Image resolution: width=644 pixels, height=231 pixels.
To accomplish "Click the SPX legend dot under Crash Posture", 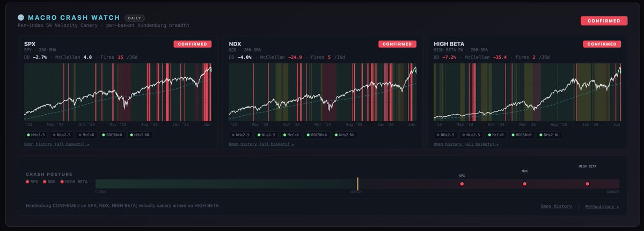I will [x=28, y=182].
